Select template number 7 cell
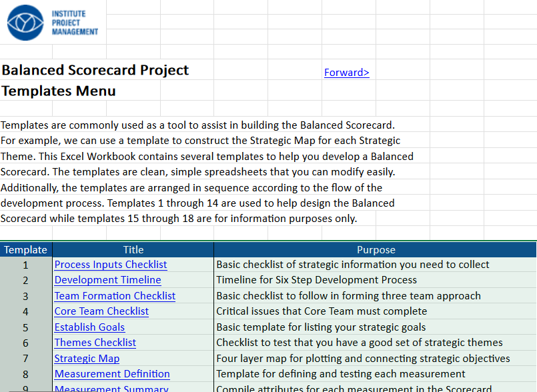537x392 pixels. coord(26,359)
